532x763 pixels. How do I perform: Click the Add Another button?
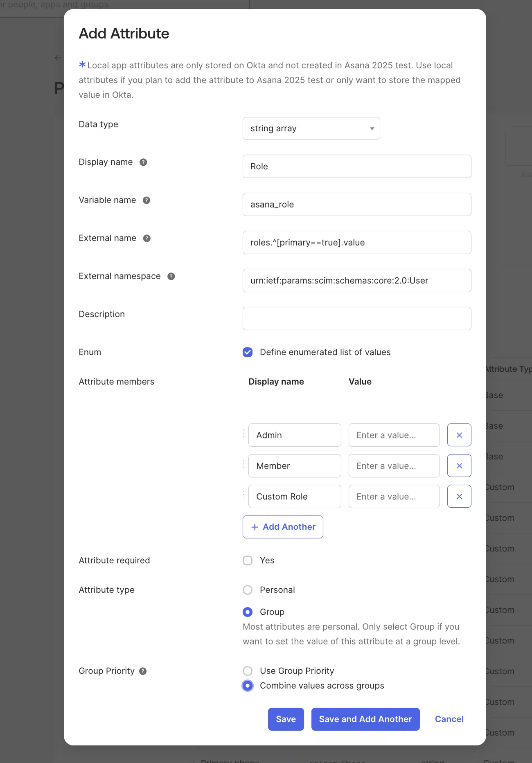(283, 527)
